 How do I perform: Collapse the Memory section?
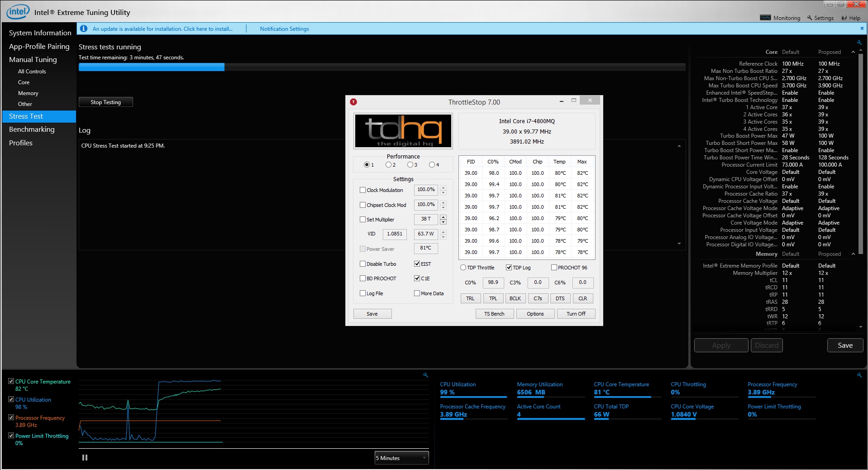pos(853,254)
